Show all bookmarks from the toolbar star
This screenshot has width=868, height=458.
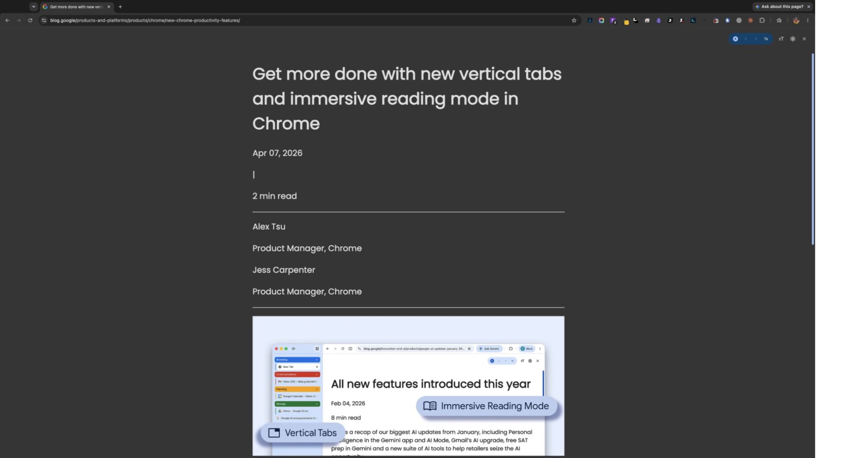click(779, 20)
